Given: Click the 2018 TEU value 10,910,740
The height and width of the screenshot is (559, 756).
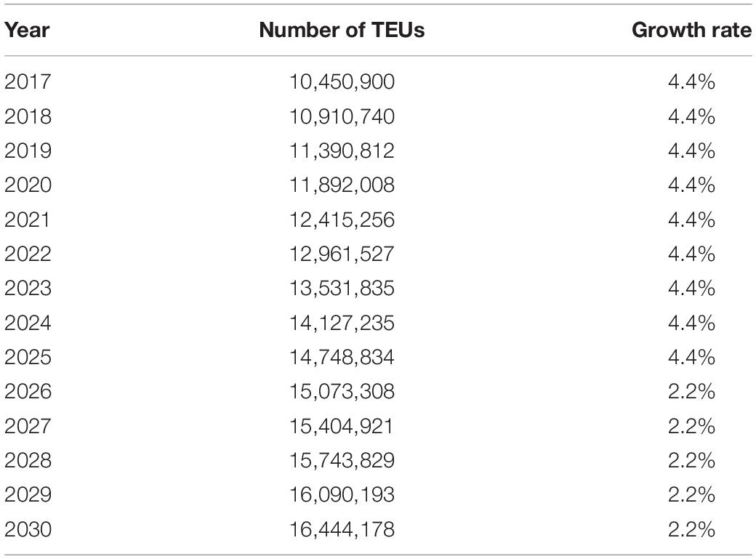Looking at the screenshot, I should (x=342, y=116).
